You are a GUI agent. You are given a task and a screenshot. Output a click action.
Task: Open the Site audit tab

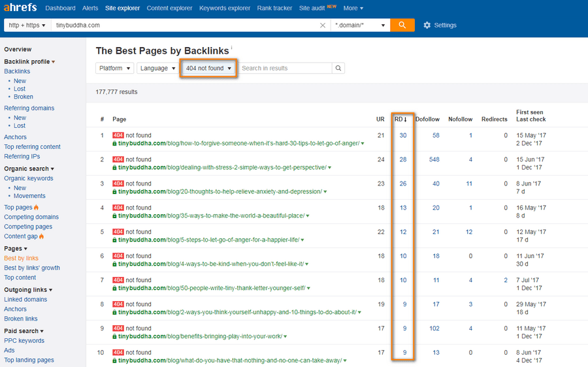[x=312, y=8]
